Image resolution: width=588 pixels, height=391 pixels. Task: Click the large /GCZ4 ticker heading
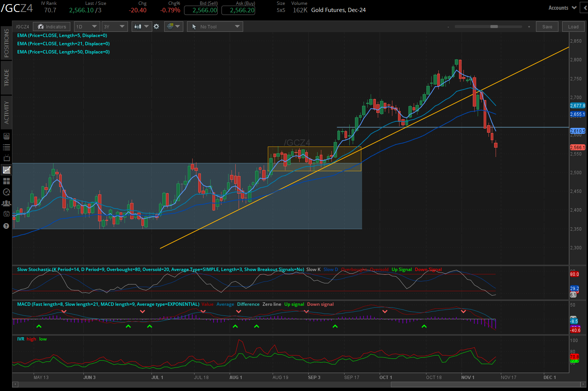point(17,8)
